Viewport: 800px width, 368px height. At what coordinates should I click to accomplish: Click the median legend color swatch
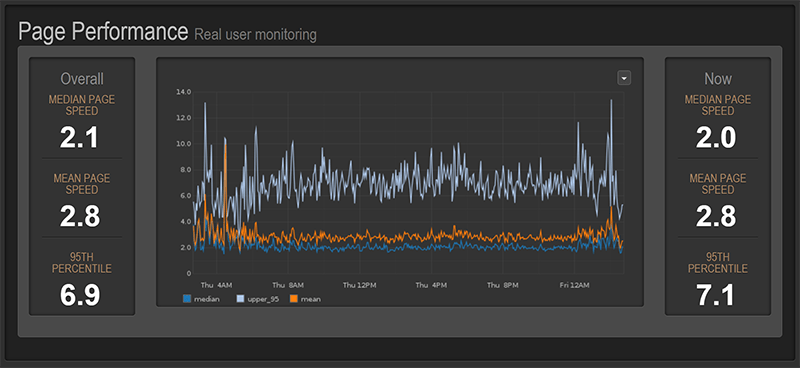187,299
